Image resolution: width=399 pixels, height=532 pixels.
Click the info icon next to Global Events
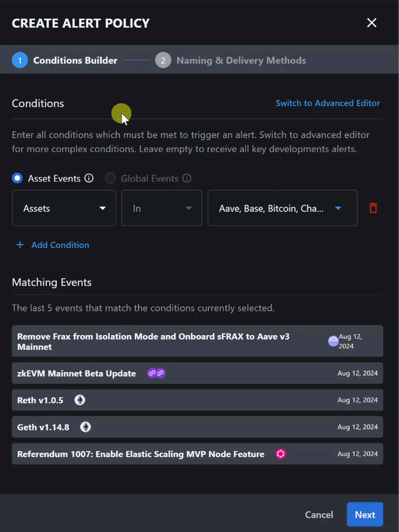[187, 178]
